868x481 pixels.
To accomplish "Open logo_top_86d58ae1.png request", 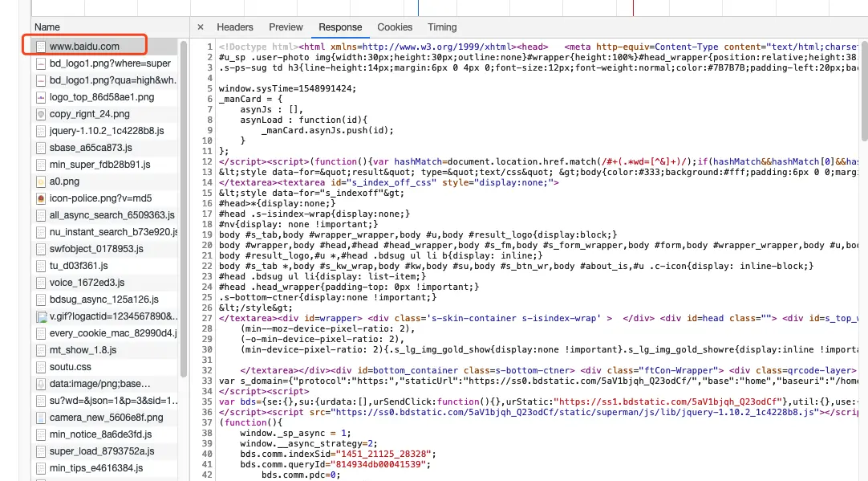I will pos(104,97).
